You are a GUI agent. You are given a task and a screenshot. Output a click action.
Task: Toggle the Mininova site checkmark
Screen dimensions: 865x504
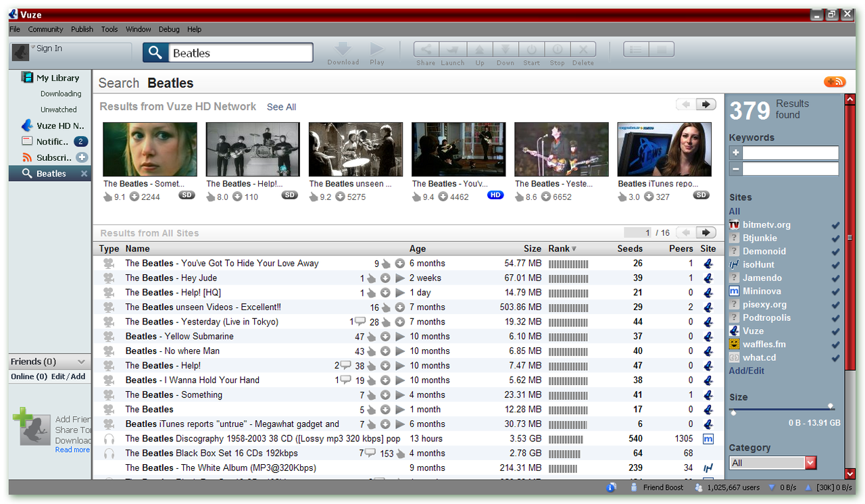point(835,291)
